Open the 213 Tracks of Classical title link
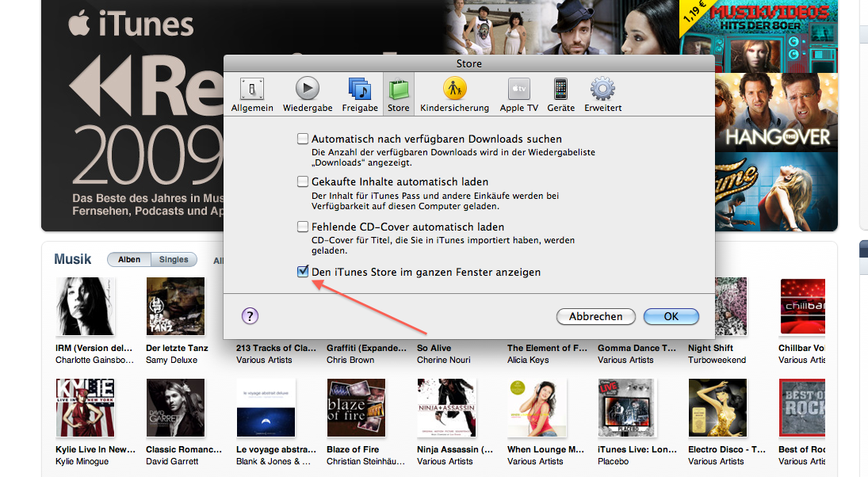The width and height of the screenshot is (868, 477). tap(276, 348)
